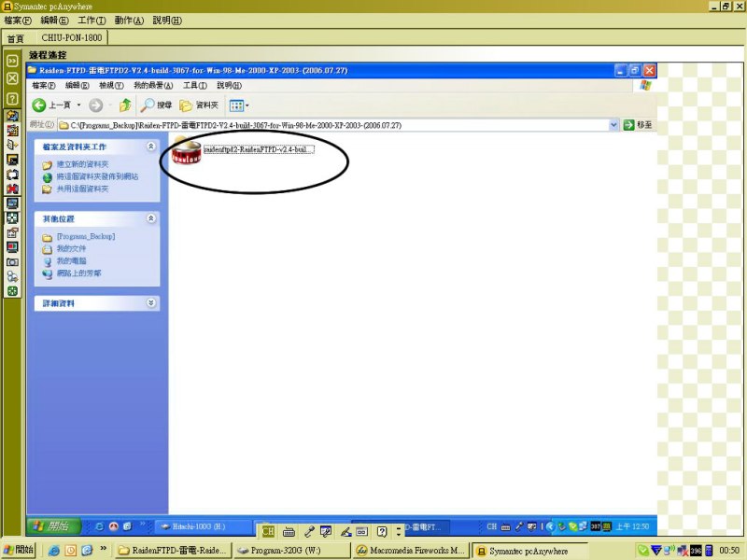
Task: Collapse the 其他位置 panel
Action: point(151,218)
